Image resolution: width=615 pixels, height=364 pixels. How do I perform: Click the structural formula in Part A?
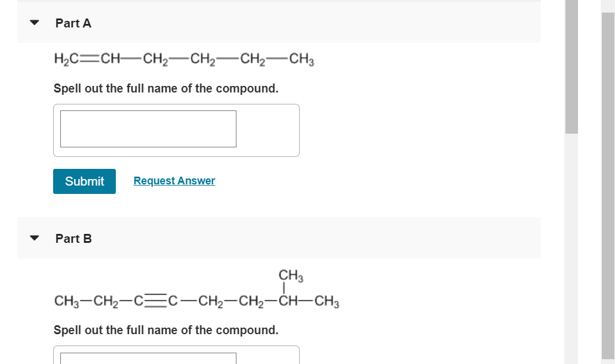click(184, 59)
